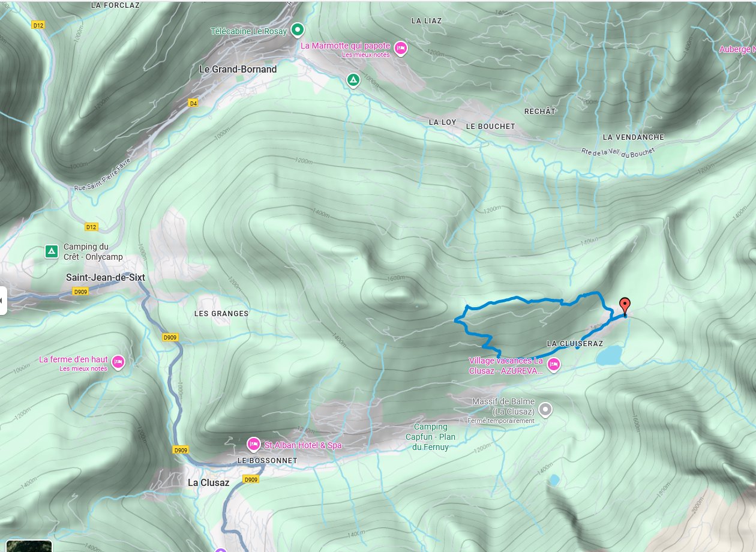
Task: Click the La Cluiseraz hamlet label
Action: 575,343
